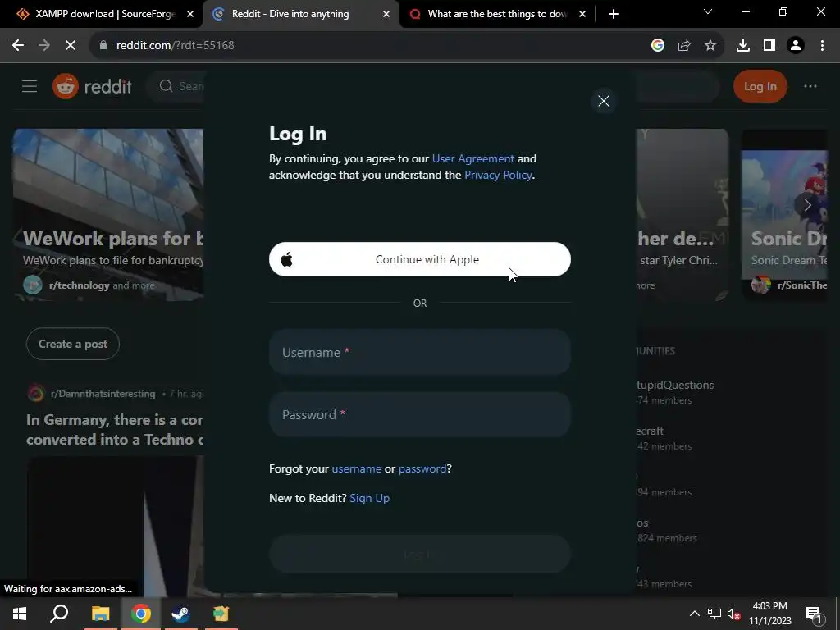Share this page icon
Viewport: 840px width, 630px height.
[x=683, y=46]
